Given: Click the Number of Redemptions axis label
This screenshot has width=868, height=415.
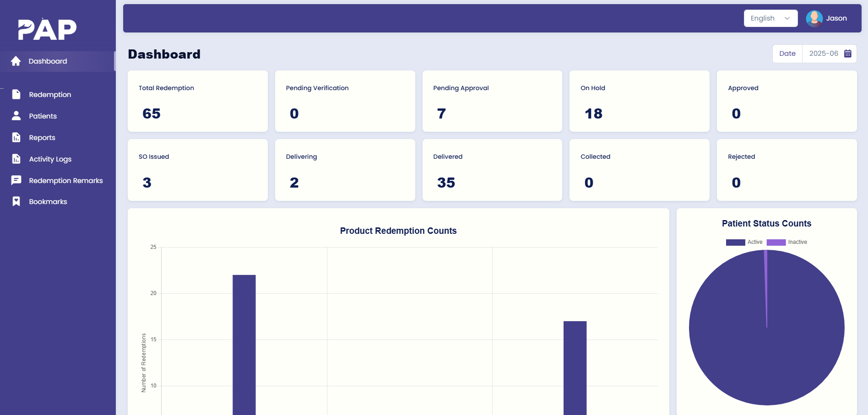Looking at the screenshot, I should coord(144,363).
